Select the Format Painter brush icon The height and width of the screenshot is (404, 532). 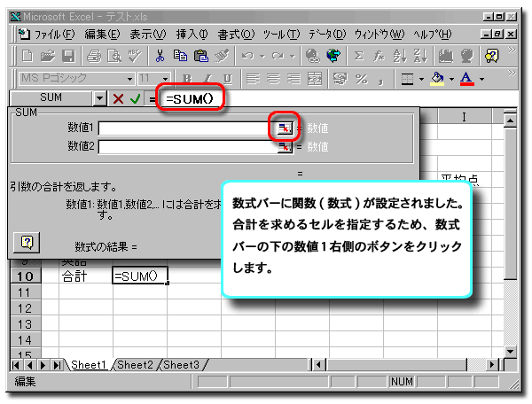tap(222, 56)
